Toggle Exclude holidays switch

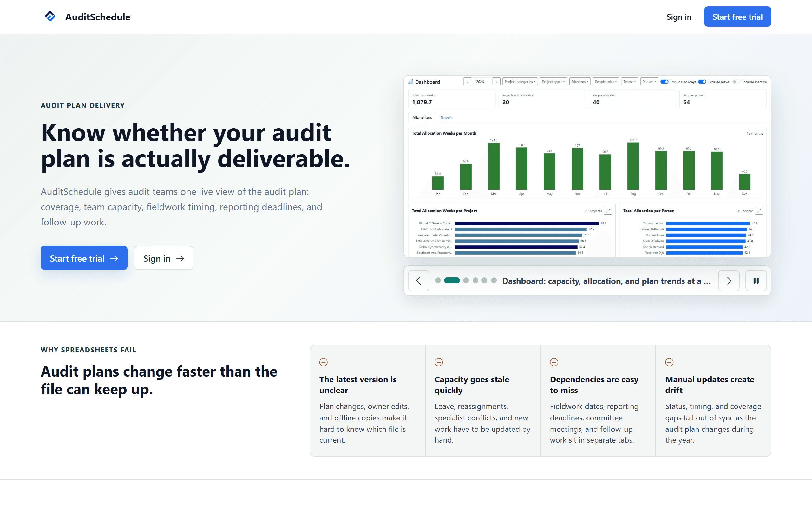[665, 82]
